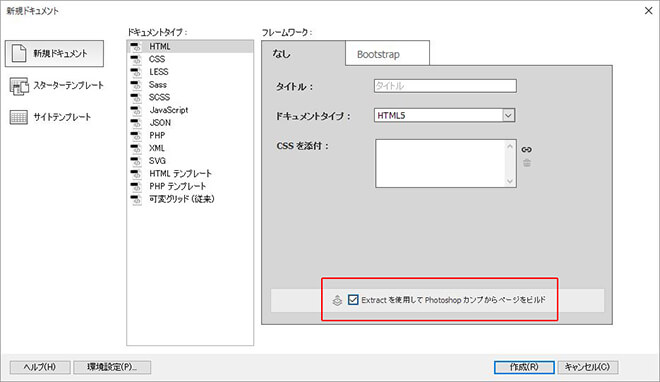Click the file icon beside SVG
Image resolution: width=660 pixels, height=382 pixels.
tap(136, 161)
